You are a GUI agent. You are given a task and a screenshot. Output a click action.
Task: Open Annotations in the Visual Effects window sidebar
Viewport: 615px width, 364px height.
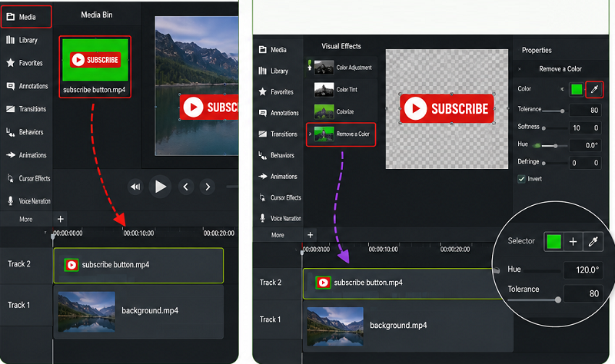(x=279, y=113)
